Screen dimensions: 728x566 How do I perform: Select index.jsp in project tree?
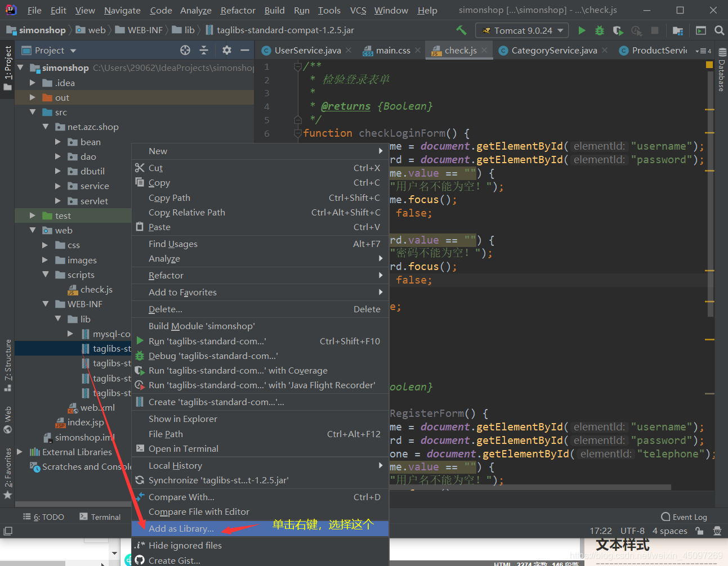(x=86, y=422)
